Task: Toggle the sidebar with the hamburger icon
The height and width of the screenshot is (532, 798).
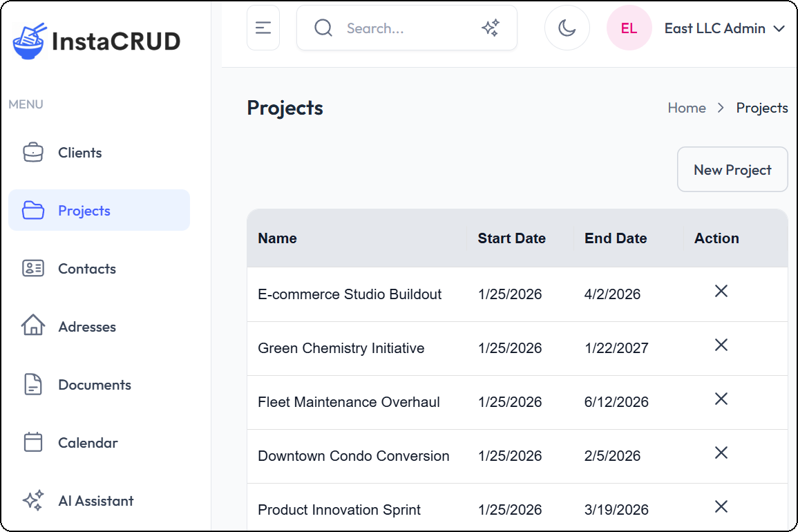Action: (x=263, y=28)
